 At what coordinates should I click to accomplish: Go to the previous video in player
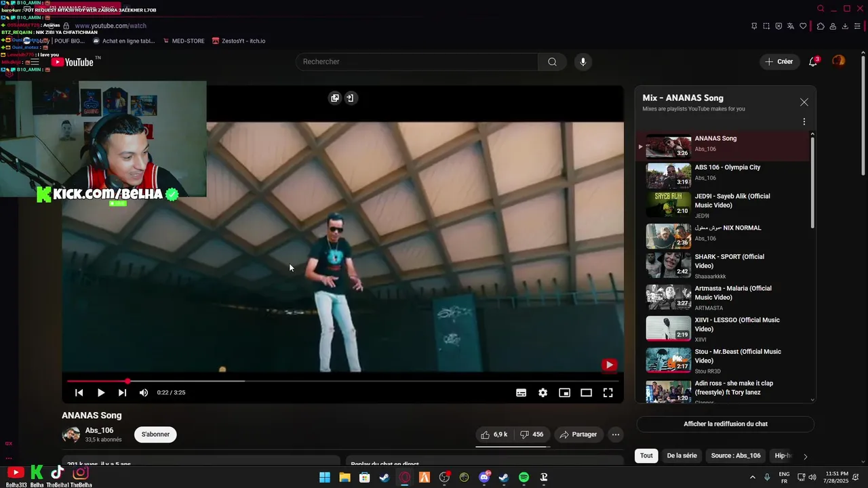(79, 392)
